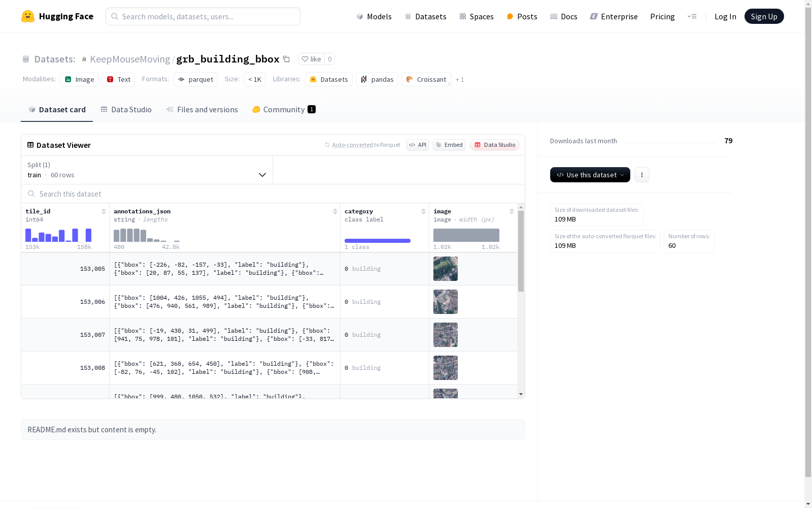Open the Split train dropdown
This screenshot has height=508, width=812.
click(x=147, y=170)
